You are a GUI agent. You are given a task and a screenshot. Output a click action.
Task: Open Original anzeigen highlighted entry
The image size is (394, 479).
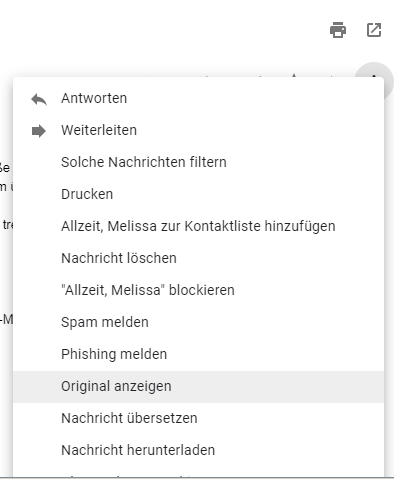(x=199, y=387)
